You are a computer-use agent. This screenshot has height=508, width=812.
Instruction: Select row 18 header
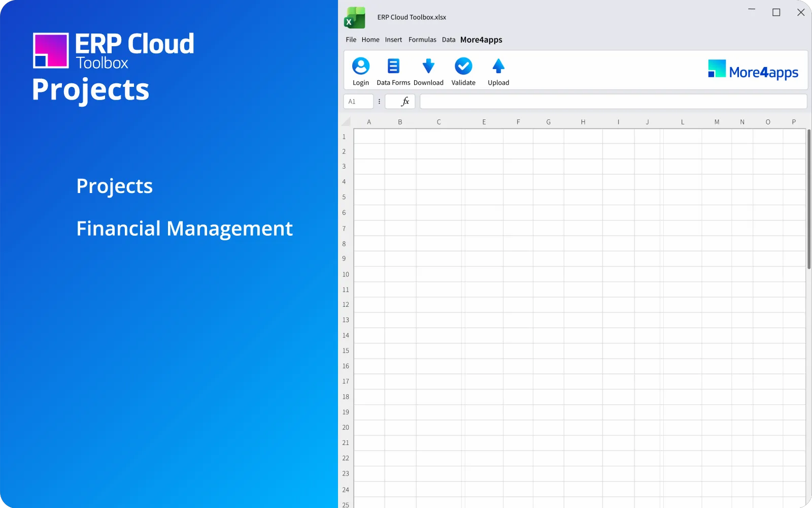[346, 397]
